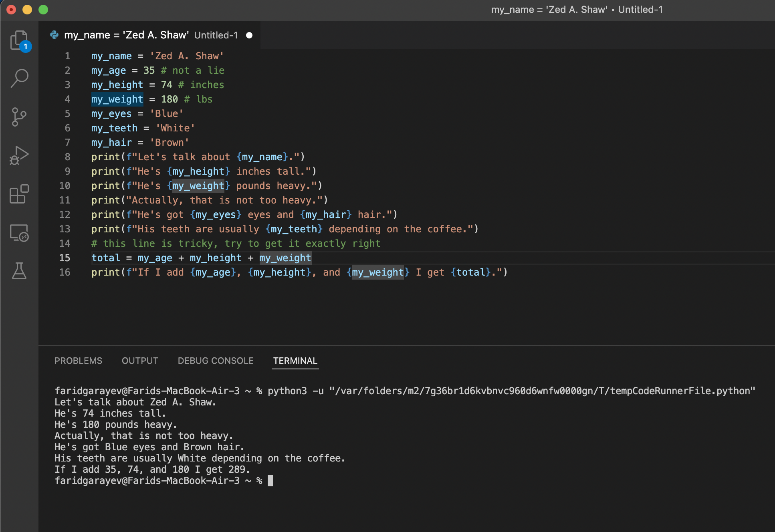Open the Explorer view in activity bar
Viewport: 775px width, 532px height.
point(19,40)
